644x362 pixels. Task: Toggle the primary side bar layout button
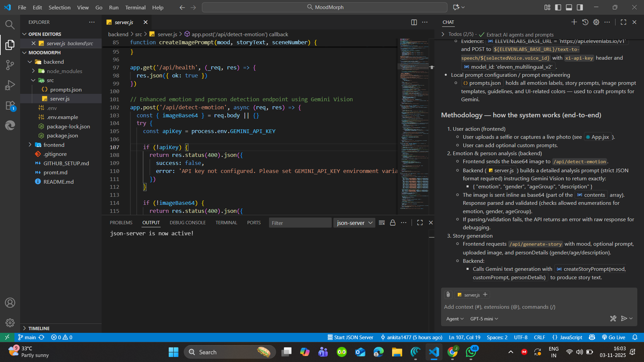[x=558, y=7]
